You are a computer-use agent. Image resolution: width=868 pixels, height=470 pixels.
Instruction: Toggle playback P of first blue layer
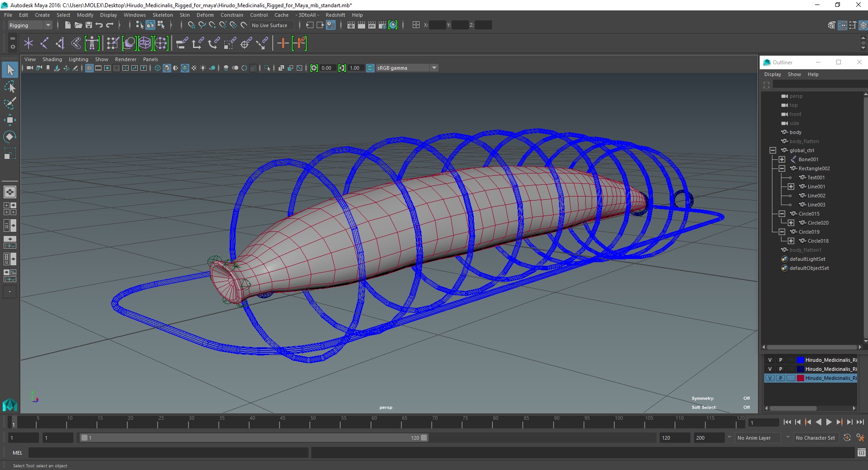pyautogui.click(x=781, y=360)
